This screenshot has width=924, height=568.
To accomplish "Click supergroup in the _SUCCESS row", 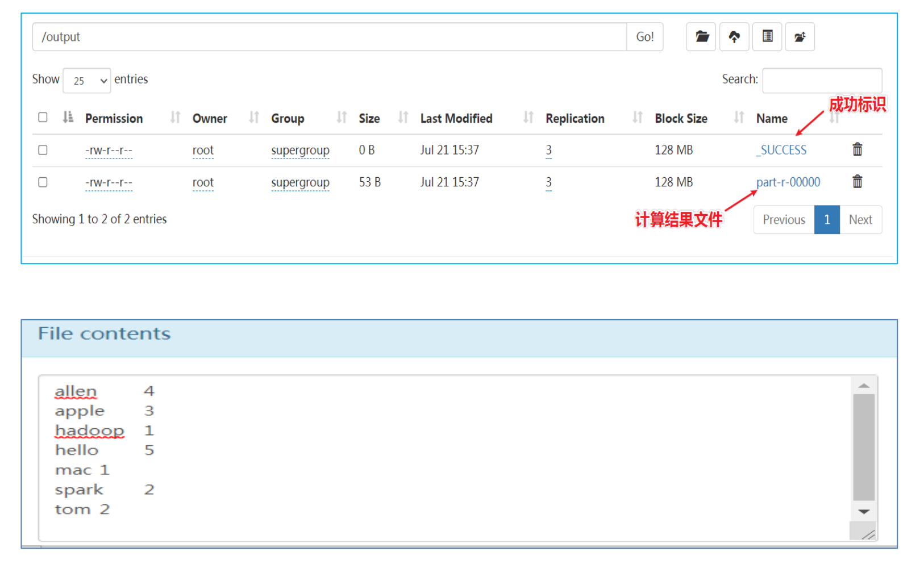I will [x=300, y=151].
